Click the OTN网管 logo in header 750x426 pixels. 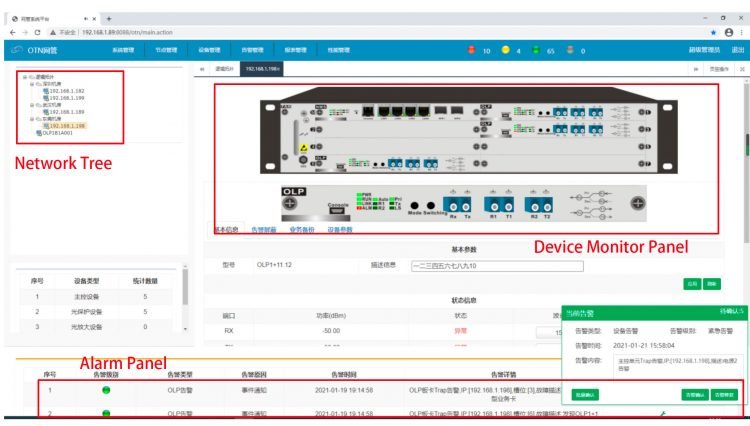click(x=35, y=50)
